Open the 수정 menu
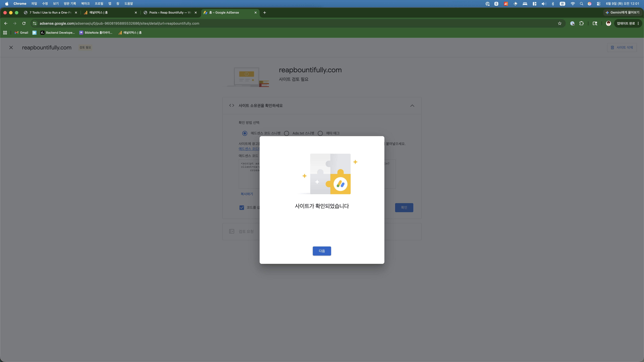This screenshot has width=644, height=362. [45, 4]
